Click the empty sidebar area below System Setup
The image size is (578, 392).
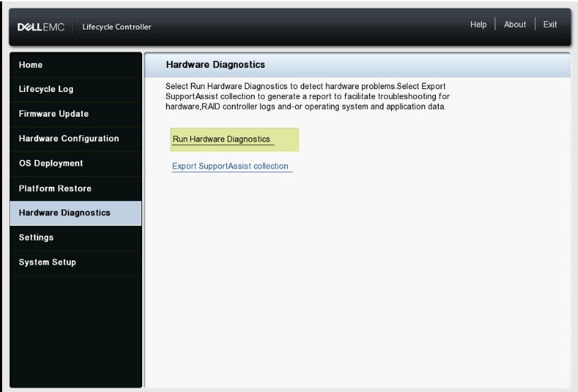click(x=76, y=331)
